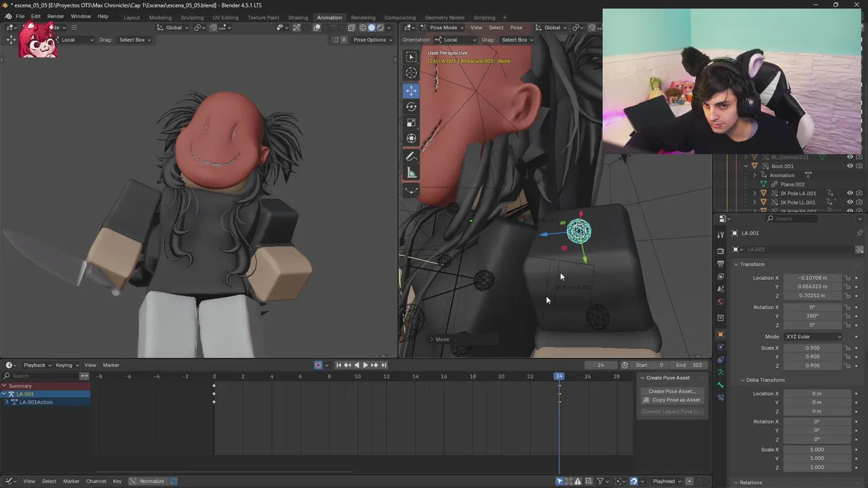This screenshot has height=488, width=868.
Task: Open the right viewport Global orientation dropdown
Action: [551, 28]
